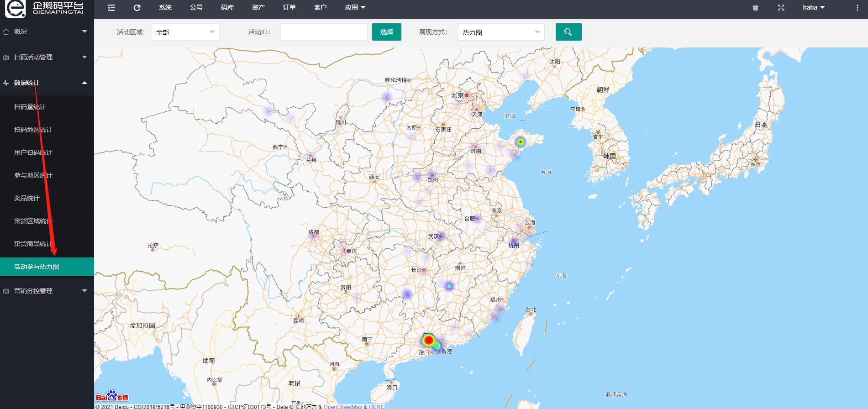868x409 pixels.
Task: Click the HERE attribution link
Action: pyautogui.click(x=377, y=406)
